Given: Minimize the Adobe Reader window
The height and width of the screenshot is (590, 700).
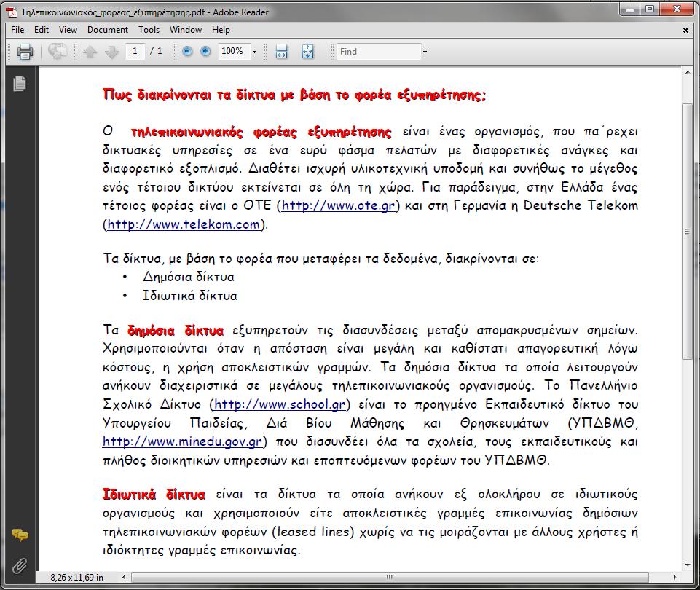Looking at the screenshot, I should [630, 9].
